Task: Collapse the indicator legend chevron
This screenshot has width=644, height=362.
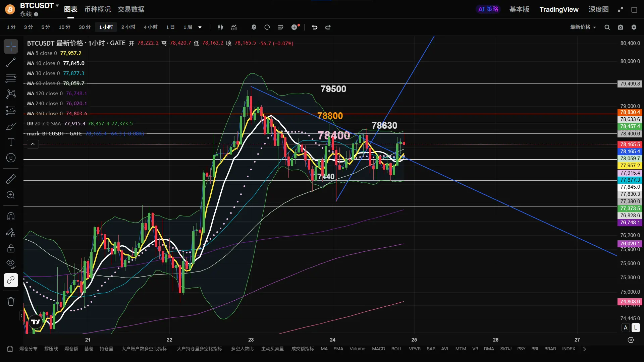Action: pos(33,144)
